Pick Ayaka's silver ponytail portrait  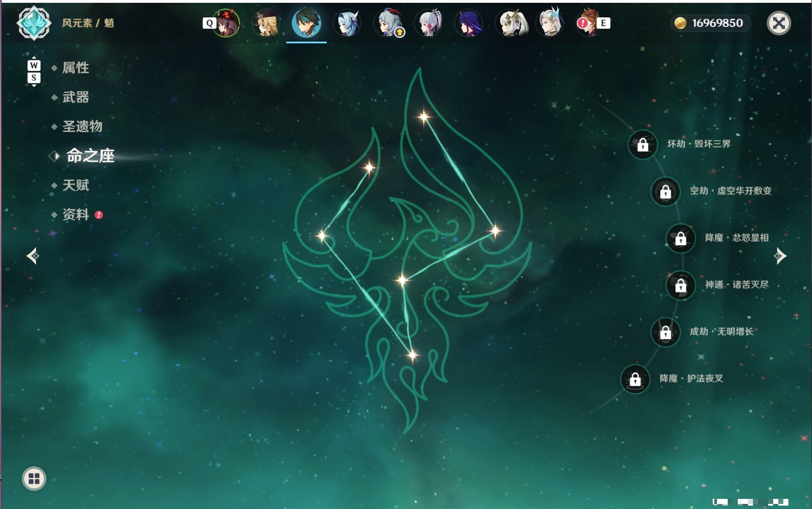428,23
